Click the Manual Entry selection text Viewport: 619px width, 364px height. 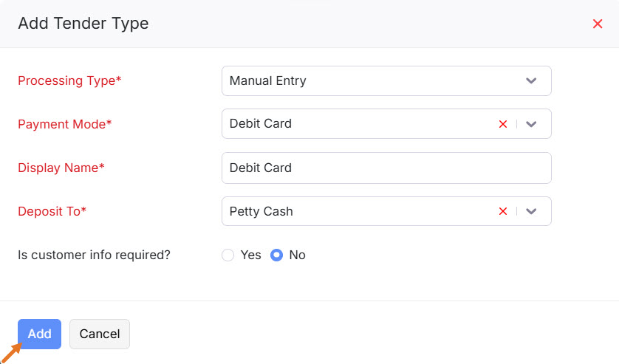(x=268, y=80)
